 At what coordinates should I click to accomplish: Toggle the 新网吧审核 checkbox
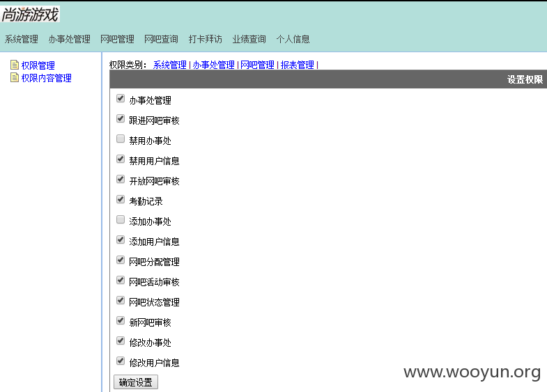click(121, 320)
